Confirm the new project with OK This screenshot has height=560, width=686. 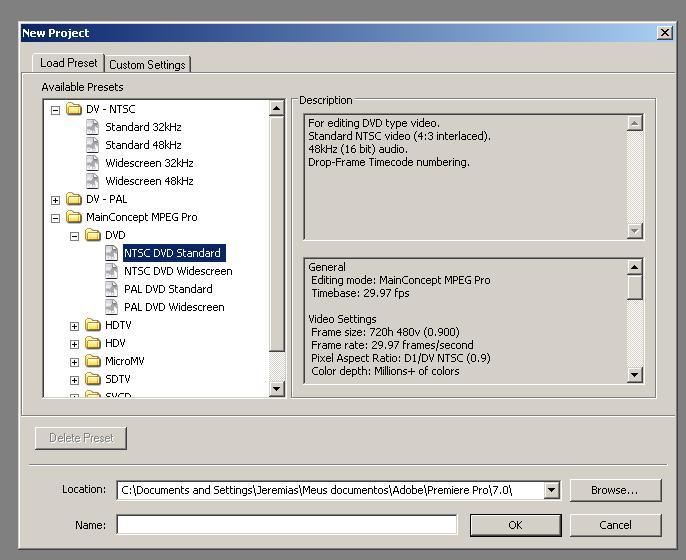(x=515, y=525)
